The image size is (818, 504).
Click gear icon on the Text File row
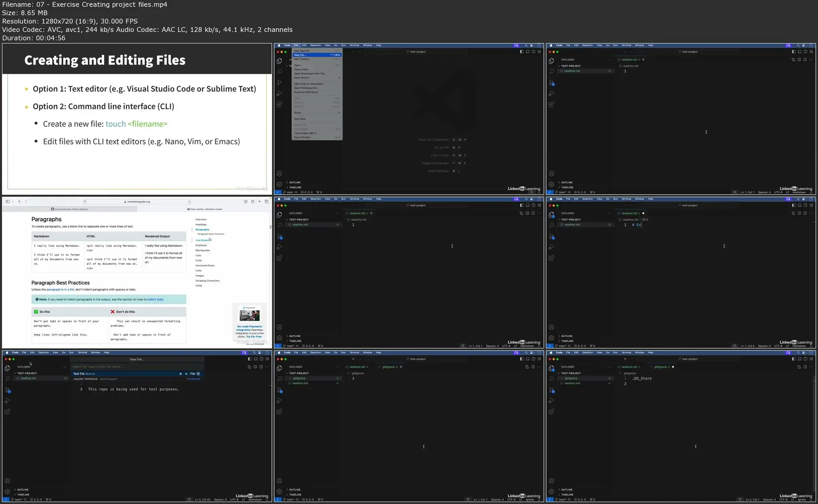pos(198,374)
